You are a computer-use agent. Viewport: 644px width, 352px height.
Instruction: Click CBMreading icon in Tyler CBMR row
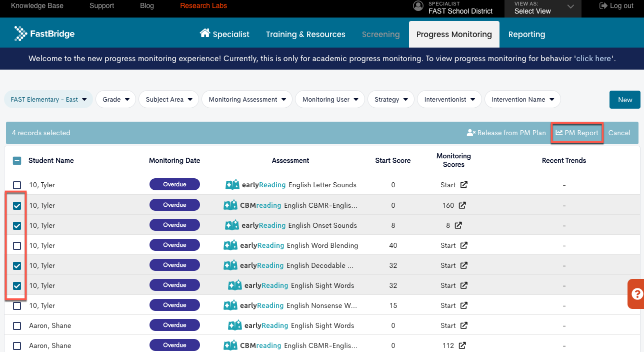pyautogui.click(x=230, y=205)
